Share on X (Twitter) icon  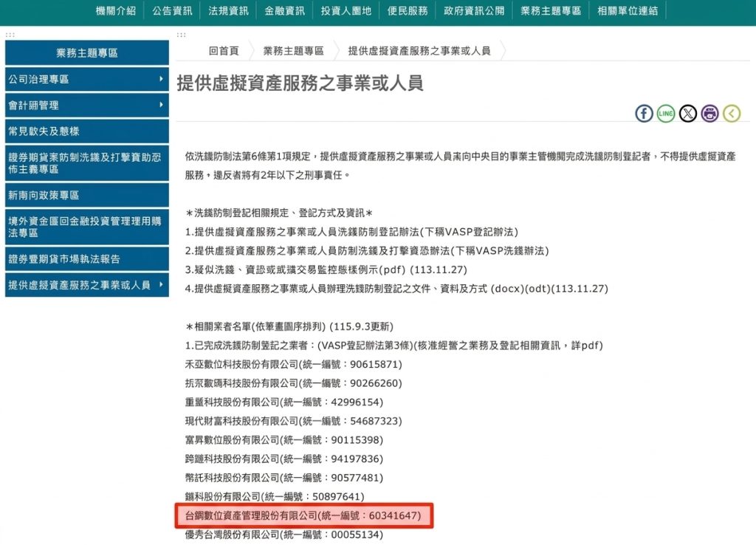click(x=688, y=114)
